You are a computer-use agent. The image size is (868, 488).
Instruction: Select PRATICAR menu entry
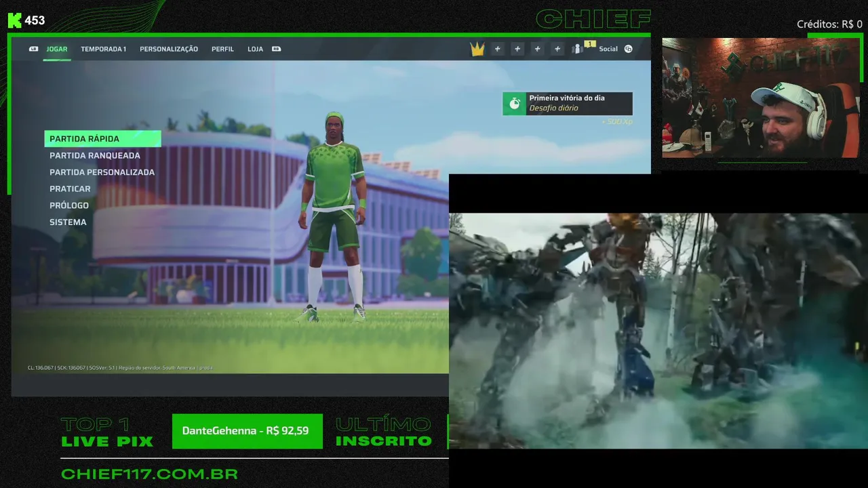click(70, 189)
